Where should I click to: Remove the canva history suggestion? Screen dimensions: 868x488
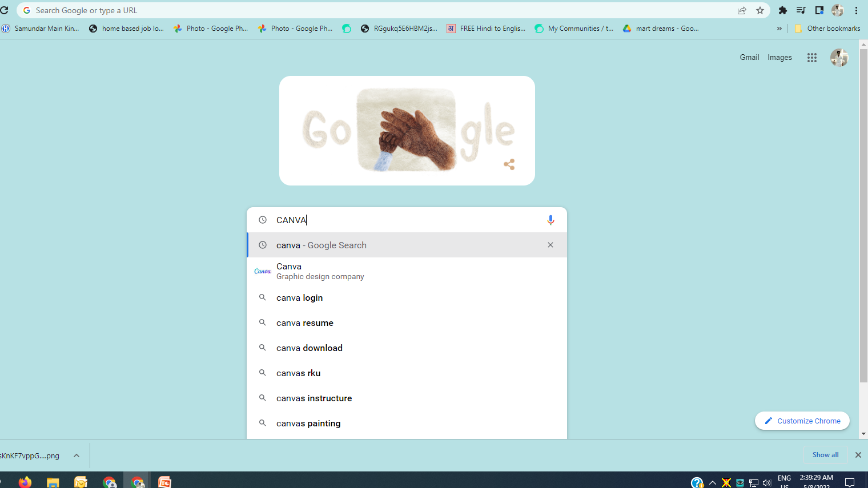550,245
